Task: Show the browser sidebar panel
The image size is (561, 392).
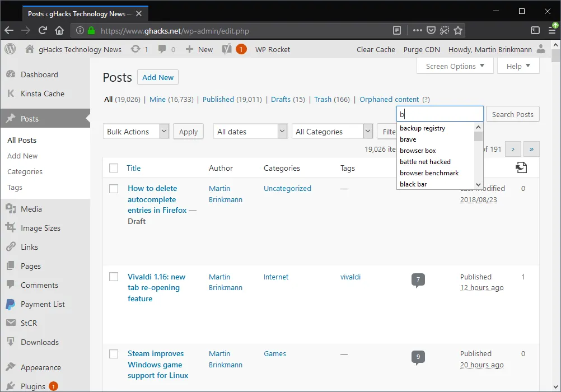Action: pos(535,30)
